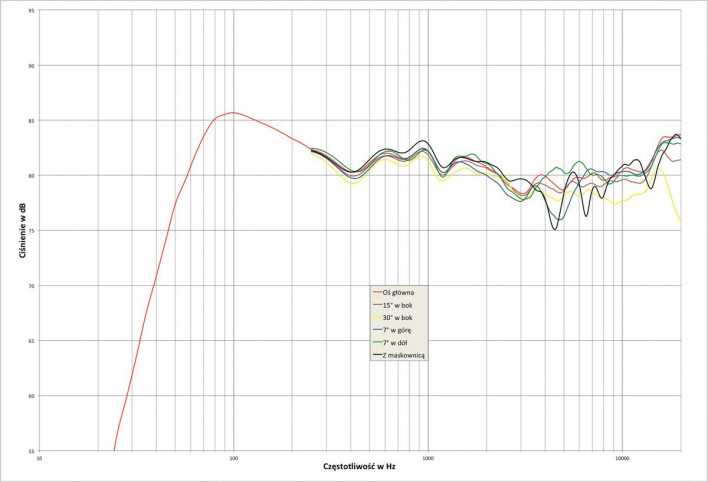
Task: Click the red curve peak near 100 Hz
Action: coord(232,112)
